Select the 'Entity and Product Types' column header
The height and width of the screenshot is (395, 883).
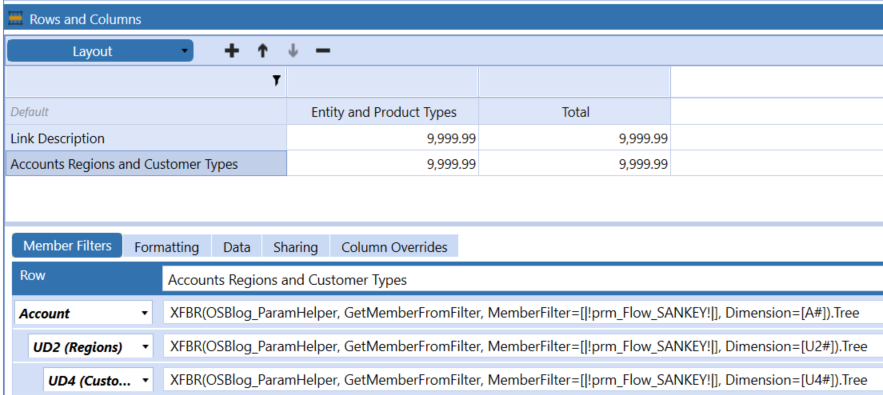pyautogui.click(x=383, y=112)
